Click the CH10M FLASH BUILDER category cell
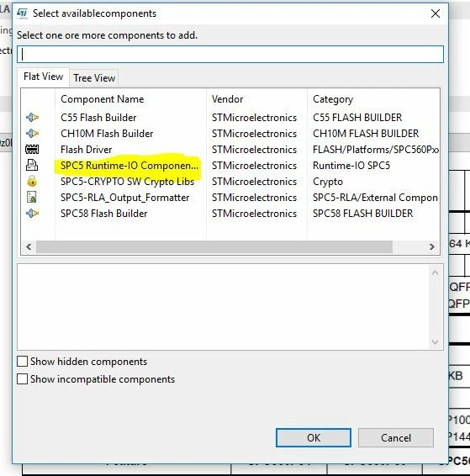Screen dimensions: 470x476 point(366,133)
